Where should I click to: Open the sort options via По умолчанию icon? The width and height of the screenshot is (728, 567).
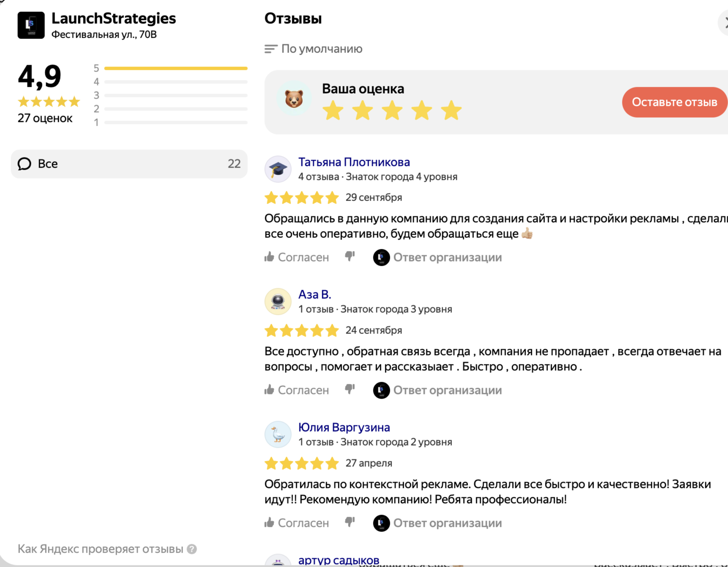(270, 49)
